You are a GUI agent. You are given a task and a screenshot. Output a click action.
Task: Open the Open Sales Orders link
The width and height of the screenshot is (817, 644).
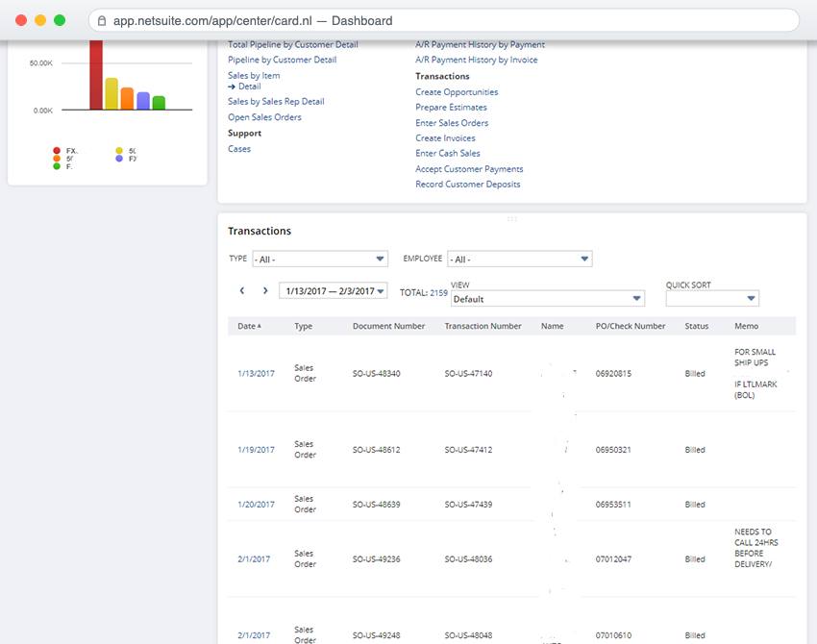pos(264,117)
